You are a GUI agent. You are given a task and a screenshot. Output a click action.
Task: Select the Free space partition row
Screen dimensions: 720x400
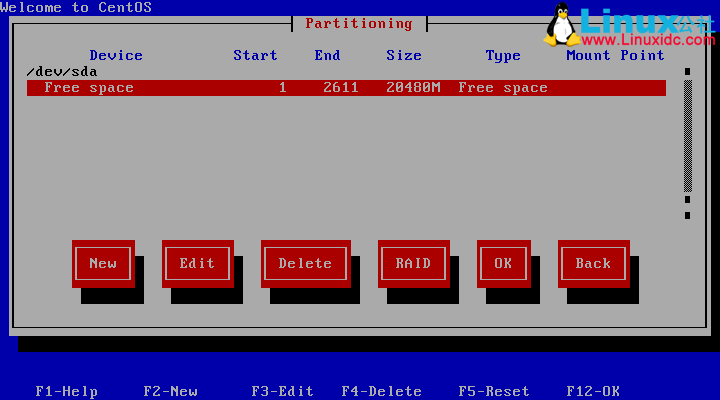(x=346, y=88)
